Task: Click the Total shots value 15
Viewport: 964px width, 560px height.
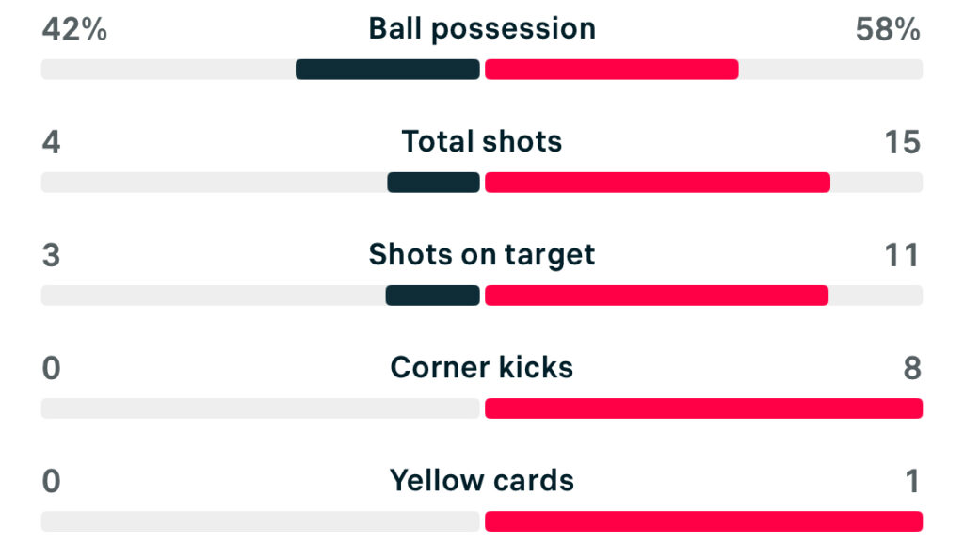Action: pos(902,143)
